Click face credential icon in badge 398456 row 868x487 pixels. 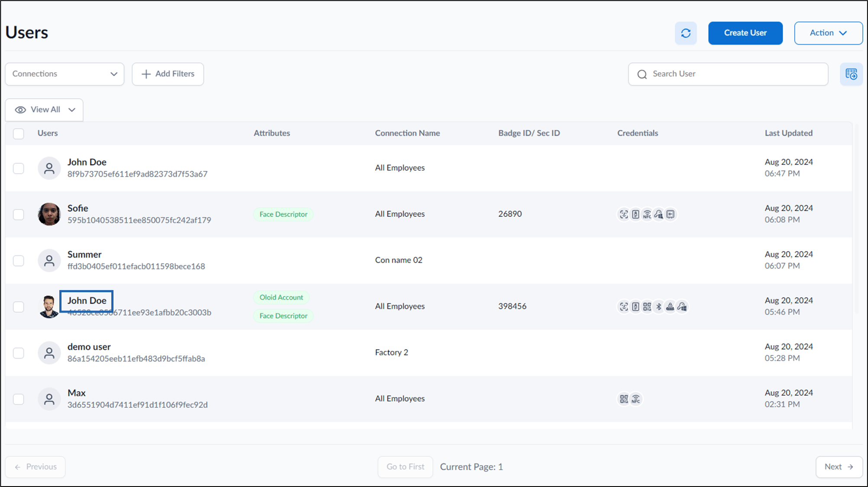[624, 306]
